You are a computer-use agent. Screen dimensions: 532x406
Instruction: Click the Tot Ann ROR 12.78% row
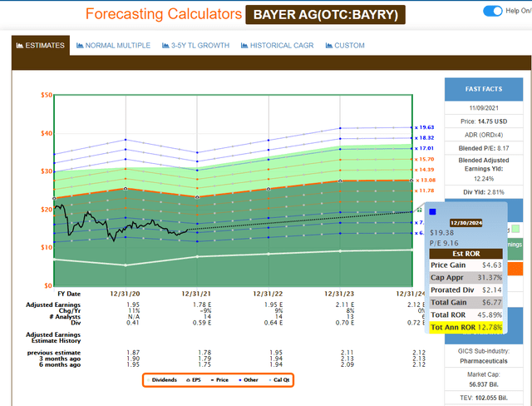click(465, 327)
